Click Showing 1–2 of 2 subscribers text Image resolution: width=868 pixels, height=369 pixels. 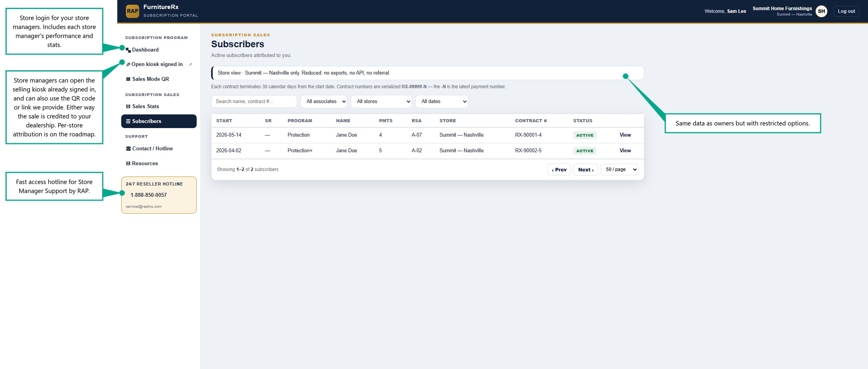click(x=247, y=169)
